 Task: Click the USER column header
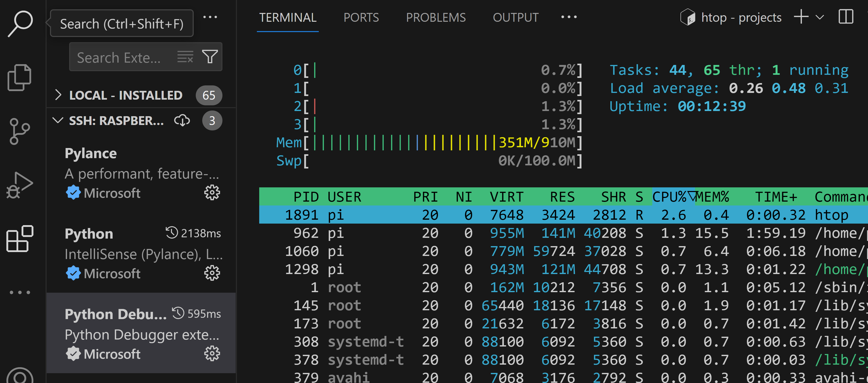[x=344, y=196]
